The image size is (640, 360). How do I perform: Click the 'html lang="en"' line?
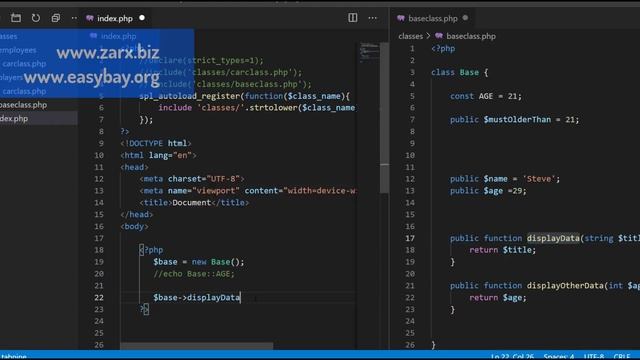tap(158, 155)
